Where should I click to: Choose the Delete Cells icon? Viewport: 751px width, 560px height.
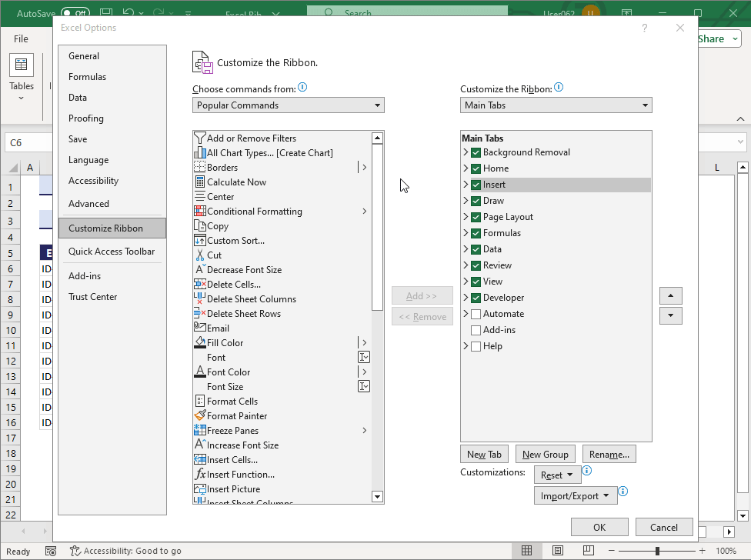coord(200,284)
